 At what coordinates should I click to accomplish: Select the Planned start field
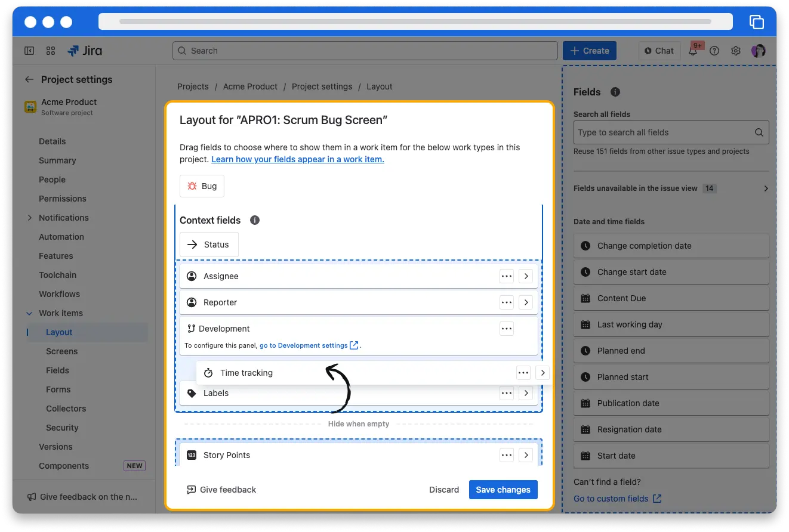click(x=671, y=377)
